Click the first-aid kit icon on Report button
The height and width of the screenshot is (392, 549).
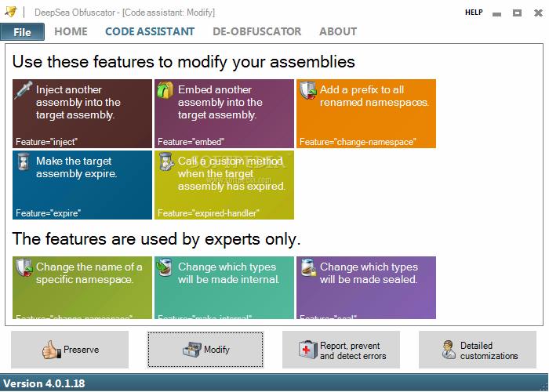click(x=308, y=350)
